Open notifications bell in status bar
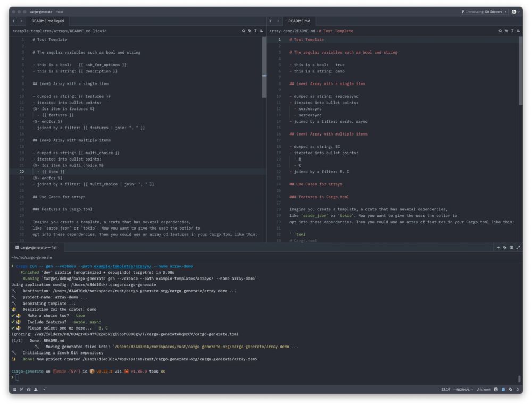 (518, 390)
